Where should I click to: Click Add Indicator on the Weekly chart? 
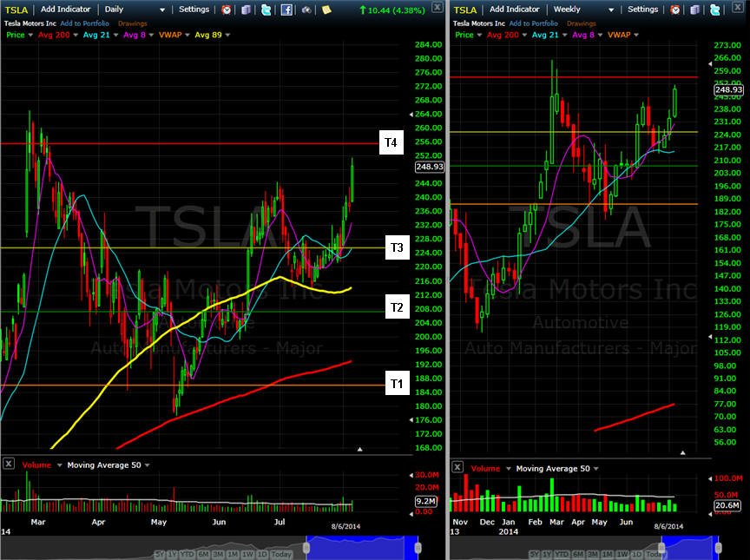tap(514, 9)
